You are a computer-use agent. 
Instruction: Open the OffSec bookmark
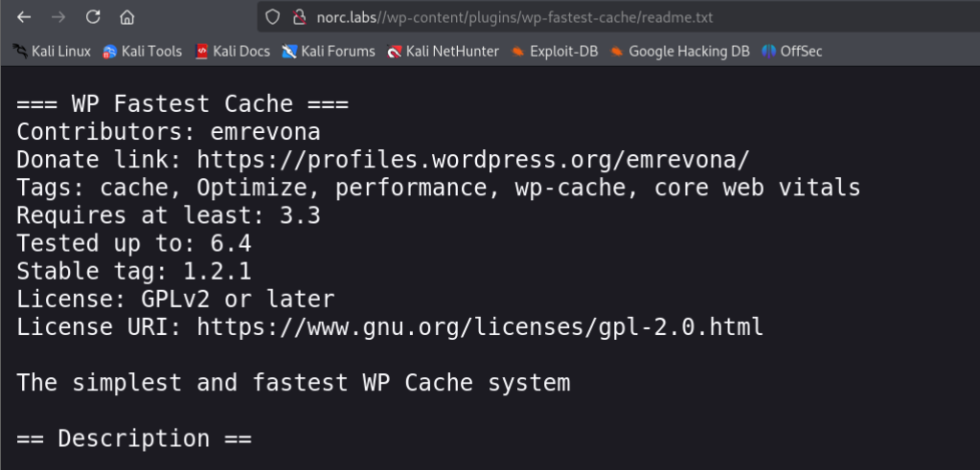(792, 51)
